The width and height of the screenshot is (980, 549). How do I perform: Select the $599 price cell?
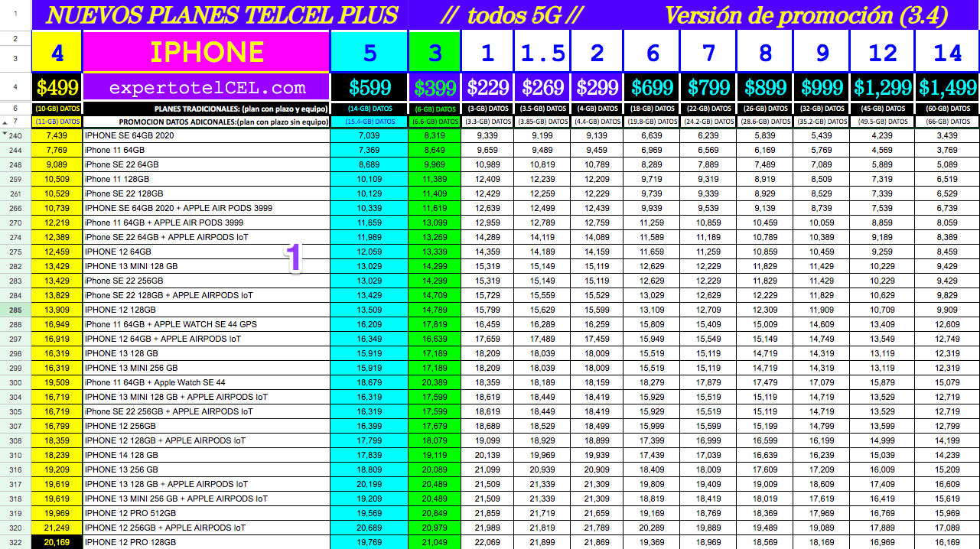tap(370, 87)
